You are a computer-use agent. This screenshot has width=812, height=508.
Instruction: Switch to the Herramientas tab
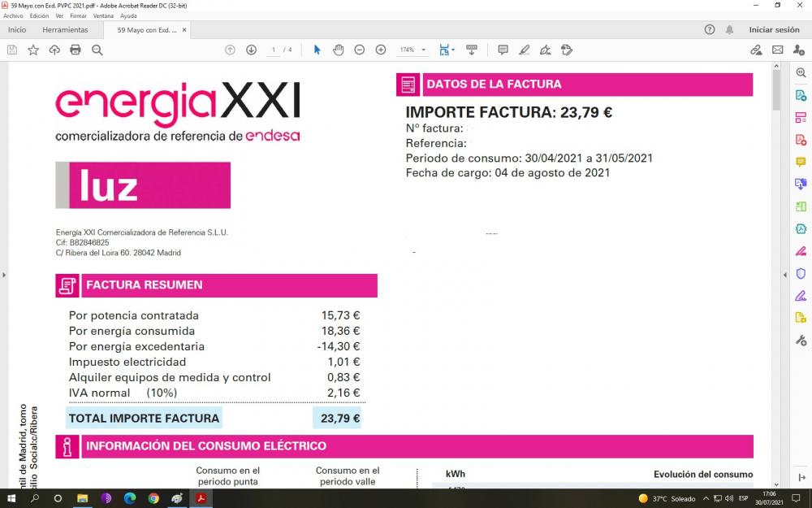click(x=65, y=29)
